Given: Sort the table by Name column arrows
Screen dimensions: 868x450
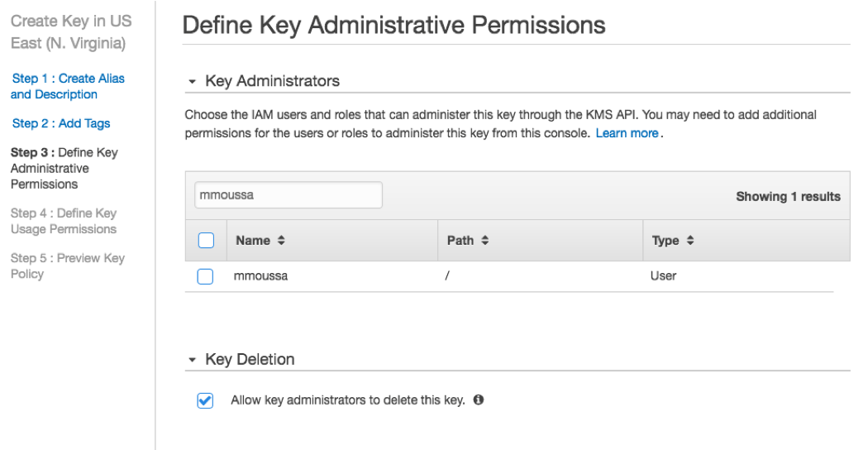Looking at the screenshot, I should tap(281, 240).
